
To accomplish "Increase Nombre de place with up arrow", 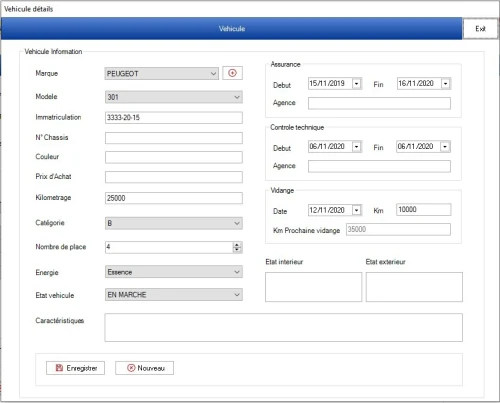I will coord(237,245).
